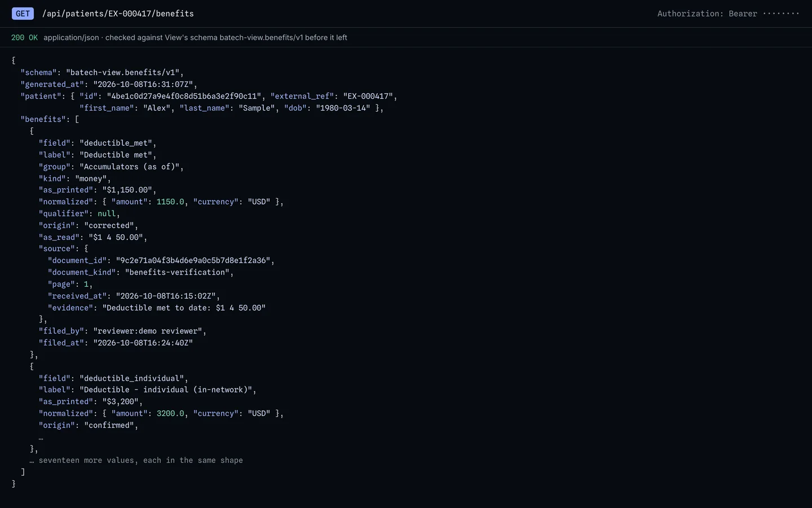812x508 pixels.
Task: Click the page value 1
Action: coord(86,284)
